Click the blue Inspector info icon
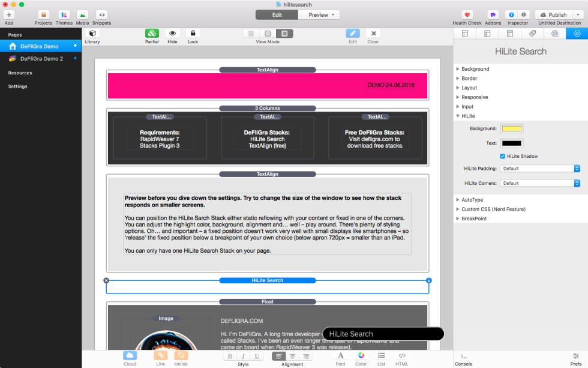The height and width of the screenshot is (368, 588). point(511,14)
